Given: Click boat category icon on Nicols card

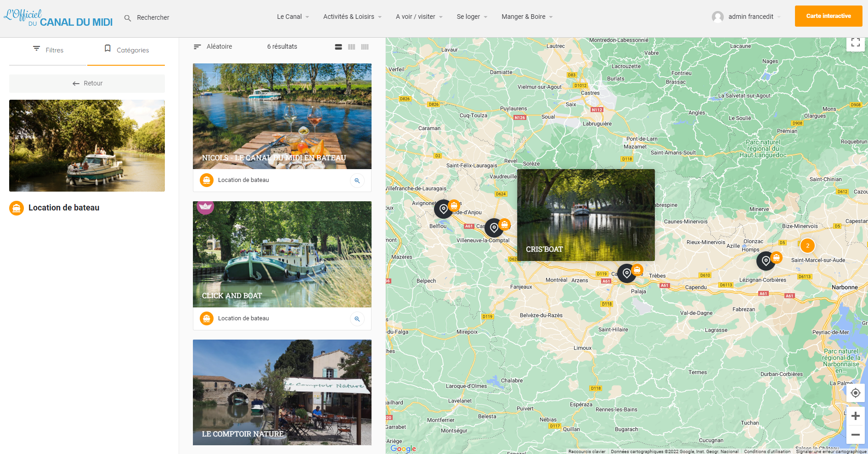Looking at the screenshot, I should click(207, 180).
